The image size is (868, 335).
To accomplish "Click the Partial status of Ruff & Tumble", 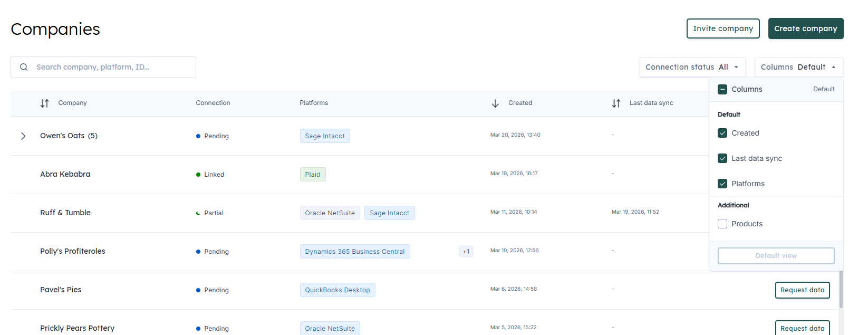I will click(209, 213).
